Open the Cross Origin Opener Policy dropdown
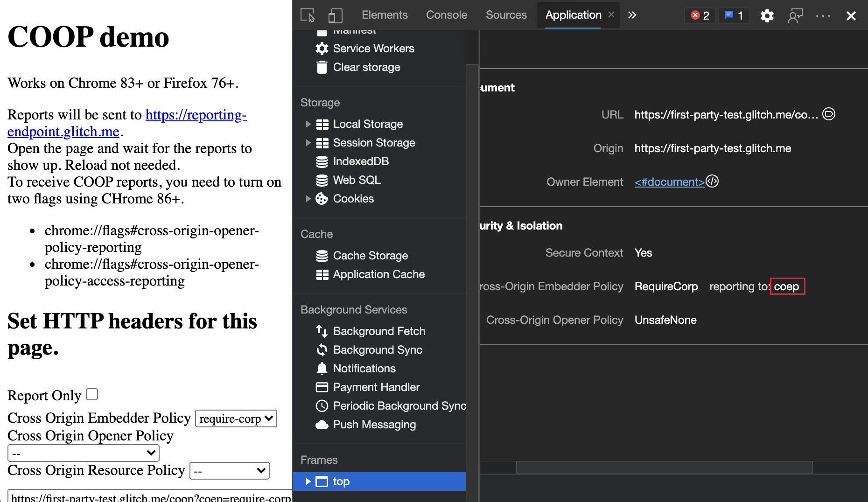The height and width of the screenshot is (502, 868). (83, 453)
